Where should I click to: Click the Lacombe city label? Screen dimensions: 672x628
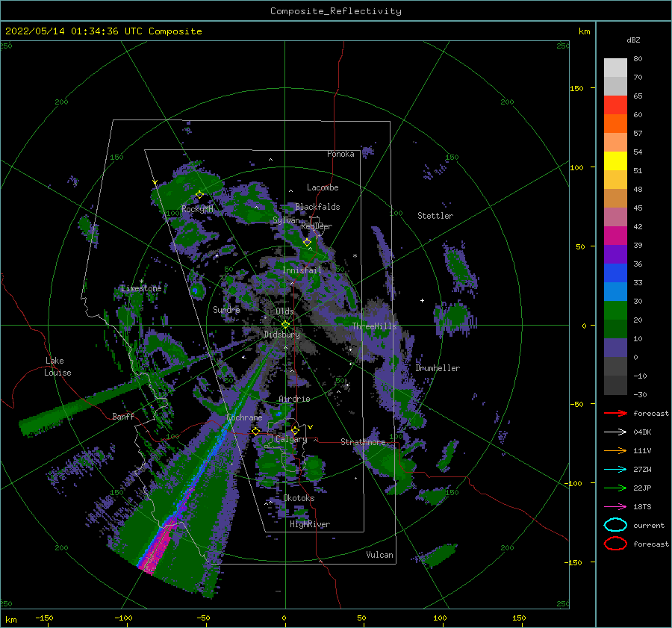(323, 187)
